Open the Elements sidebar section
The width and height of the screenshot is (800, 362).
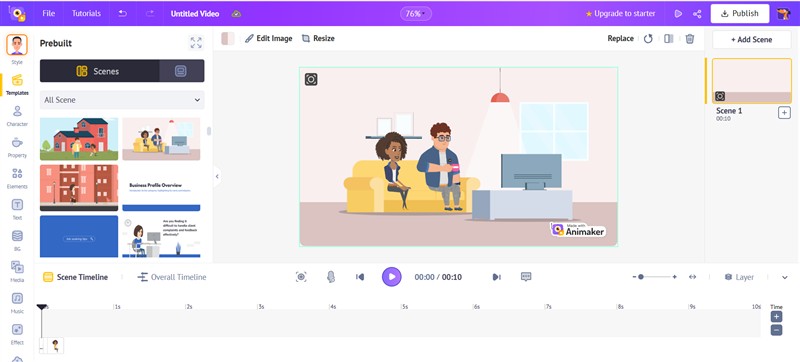coord(17,178)
